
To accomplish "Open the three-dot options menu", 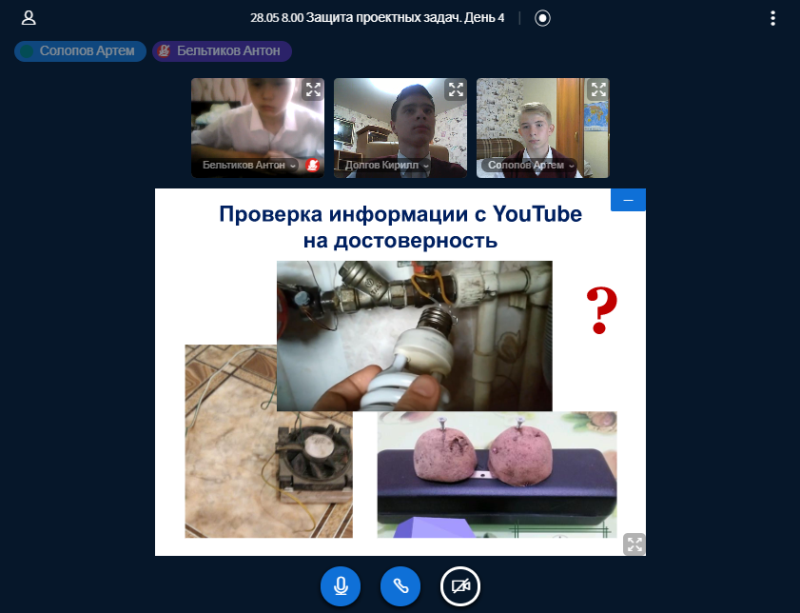I will tap(772, 18).
